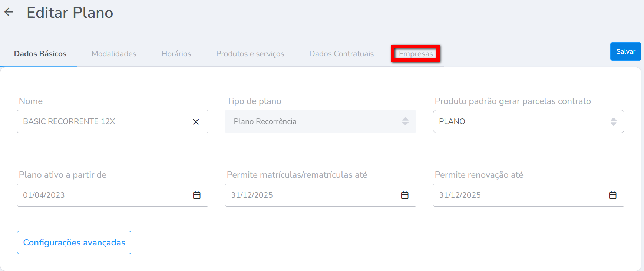Screen dimensions: 644x271
Task: Go to Produtos e serviços tab
Action: 250,54
